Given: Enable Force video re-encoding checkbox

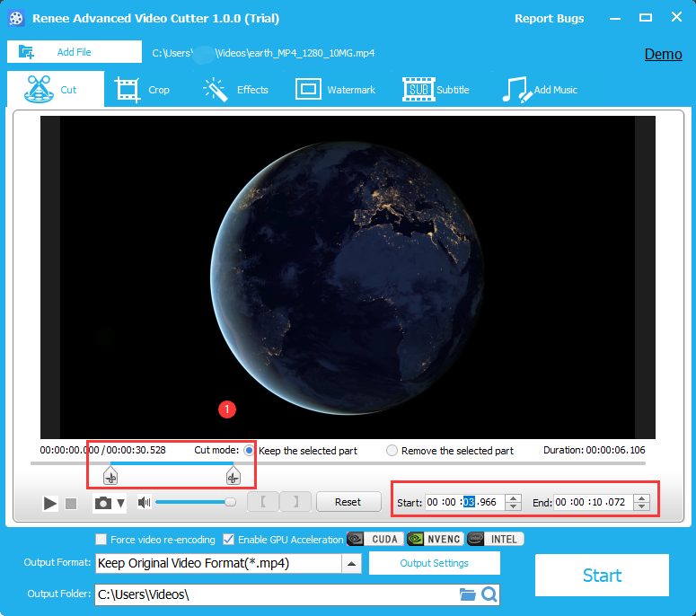Looking at the screenshot, I should [x=101, y=540].
